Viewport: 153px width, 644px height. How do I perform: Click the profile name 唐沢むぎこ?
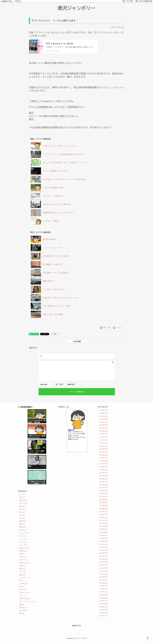click(71, 430)
